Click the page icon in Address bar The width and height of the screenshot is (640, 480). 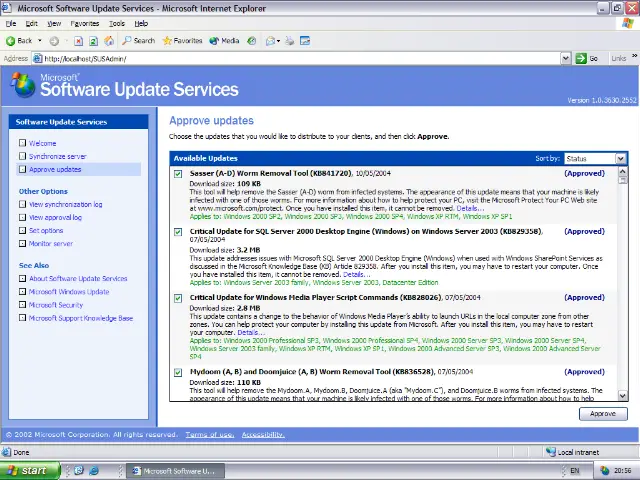pos(38,58)
